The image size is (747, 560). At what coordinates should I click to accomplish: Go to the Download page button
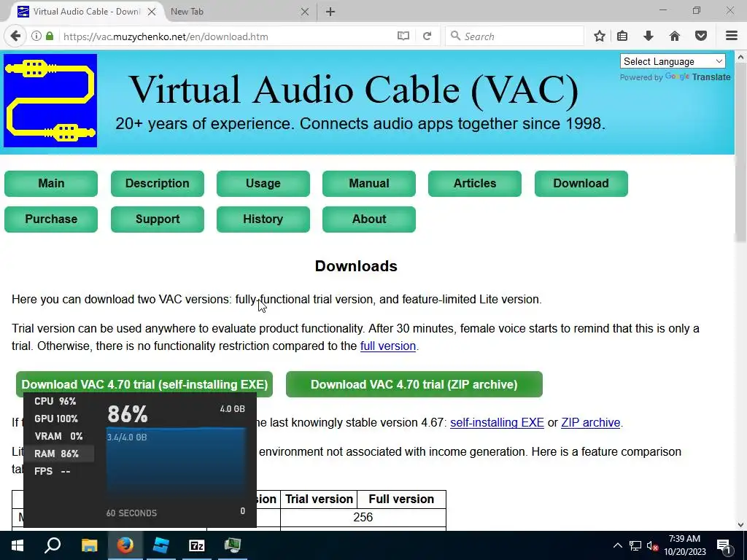click(x=581, y=183)
